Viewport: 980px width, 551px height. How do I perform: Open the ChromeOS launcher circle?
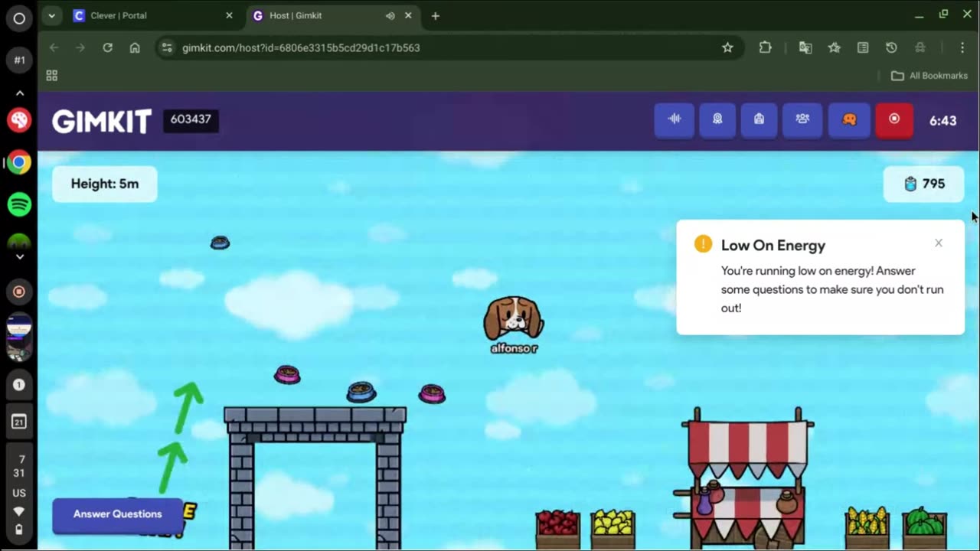19,18
